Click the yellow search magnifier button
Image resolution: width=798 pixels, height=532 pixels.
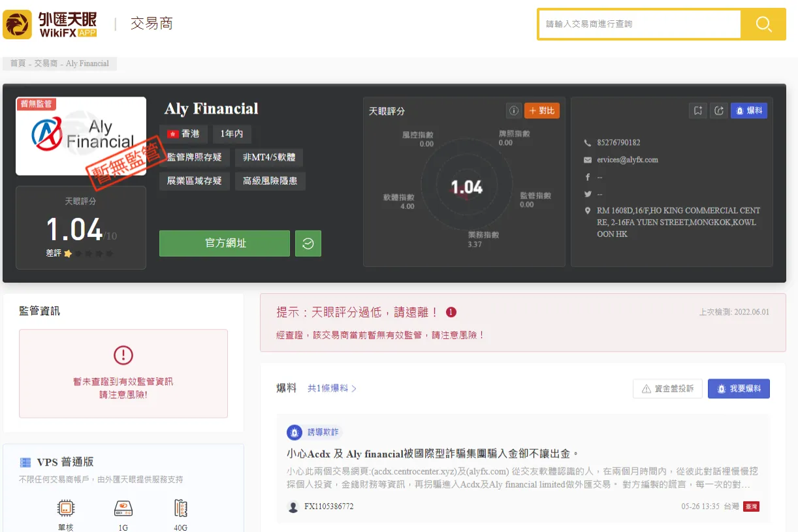coord(763,24)
